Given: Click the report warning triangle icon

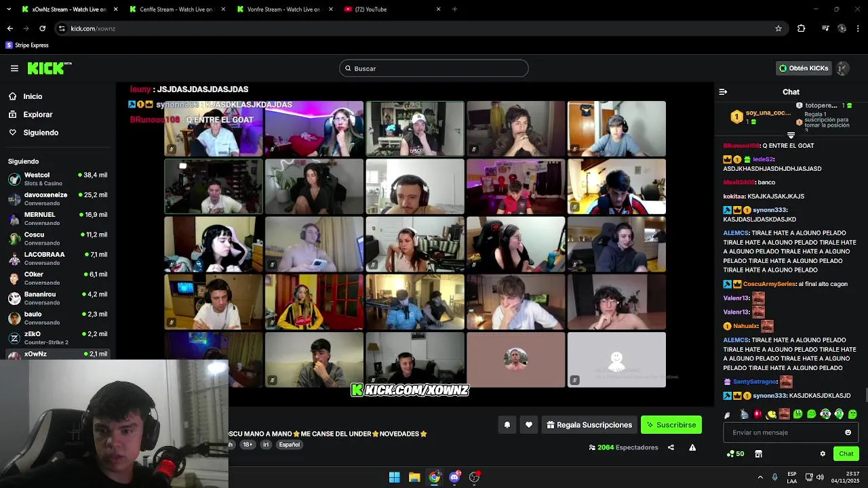Looking at the screenshot, I should (692, 447).
